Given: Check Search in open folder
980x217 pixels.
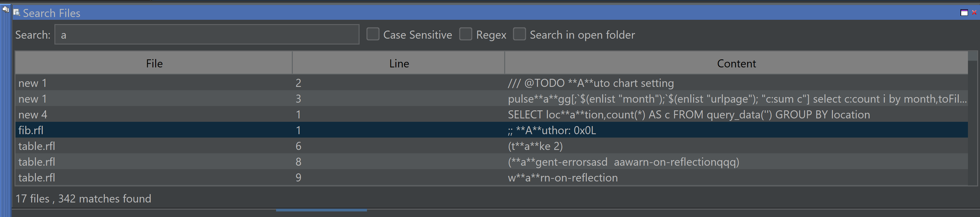Looking at the screenshot, I should pos(519,34).
